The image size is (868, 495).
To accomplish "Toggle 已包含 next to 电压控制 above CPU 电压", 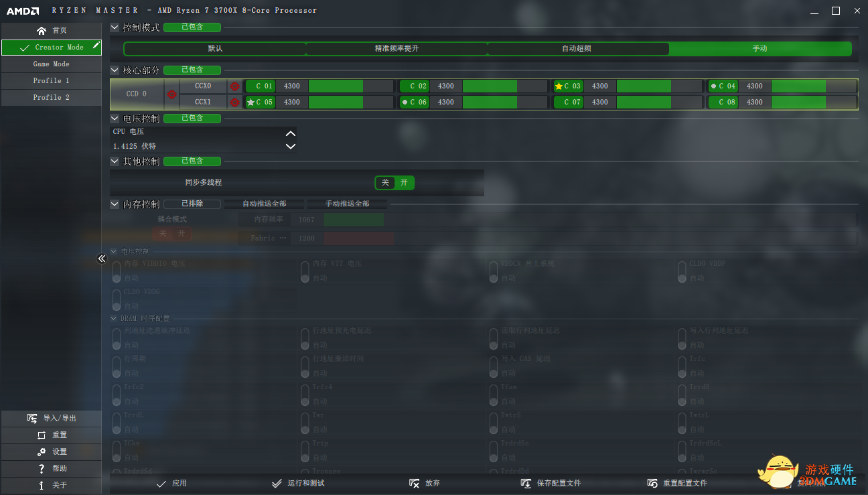I will (x=192, y=118).
